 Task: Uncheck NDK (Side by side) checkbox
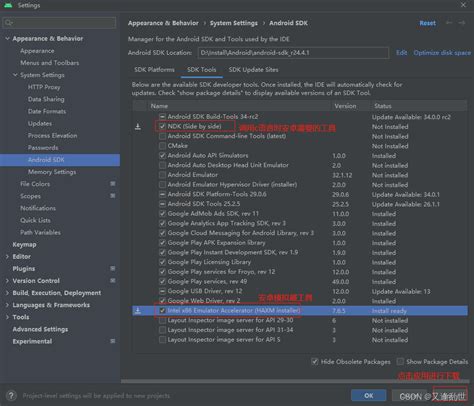162,126
